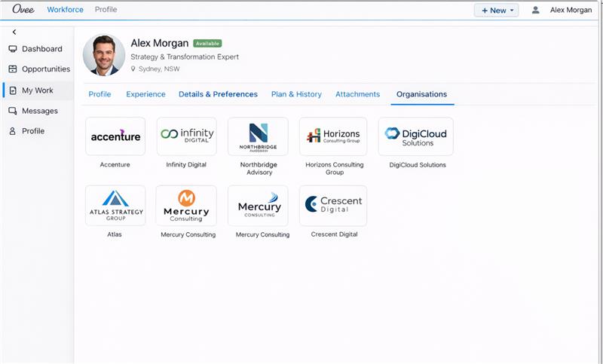Open the New dropdown button
This screenshot has width=603, height=364.
click(495, 11)
